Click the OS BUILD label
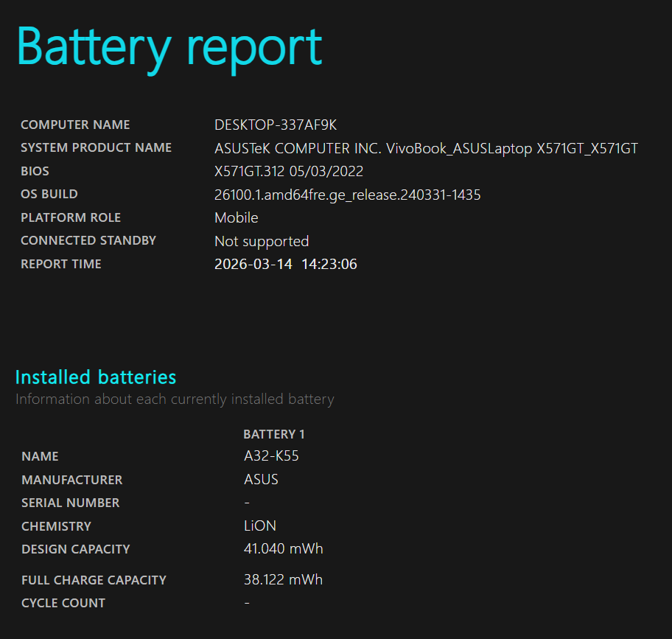The width and height of the screenshot is (672, 639). point(49,195)
